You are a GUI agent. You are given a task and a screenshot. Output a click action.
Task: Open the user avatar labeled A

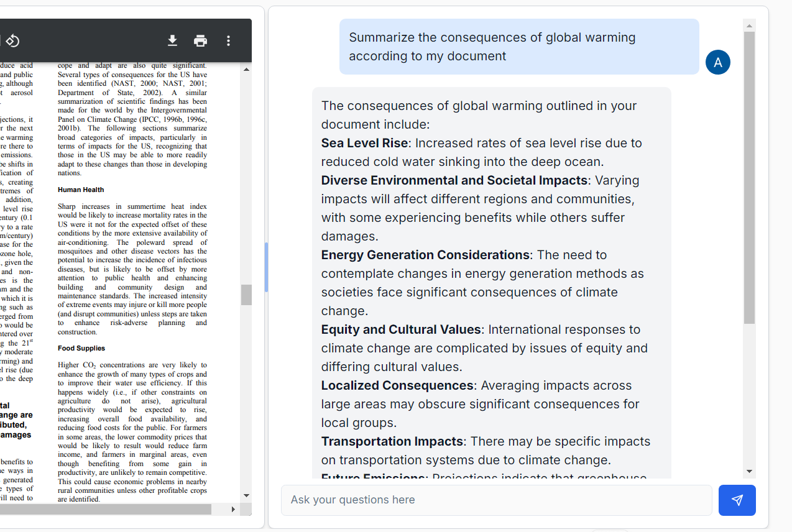(x=718, y=62)
